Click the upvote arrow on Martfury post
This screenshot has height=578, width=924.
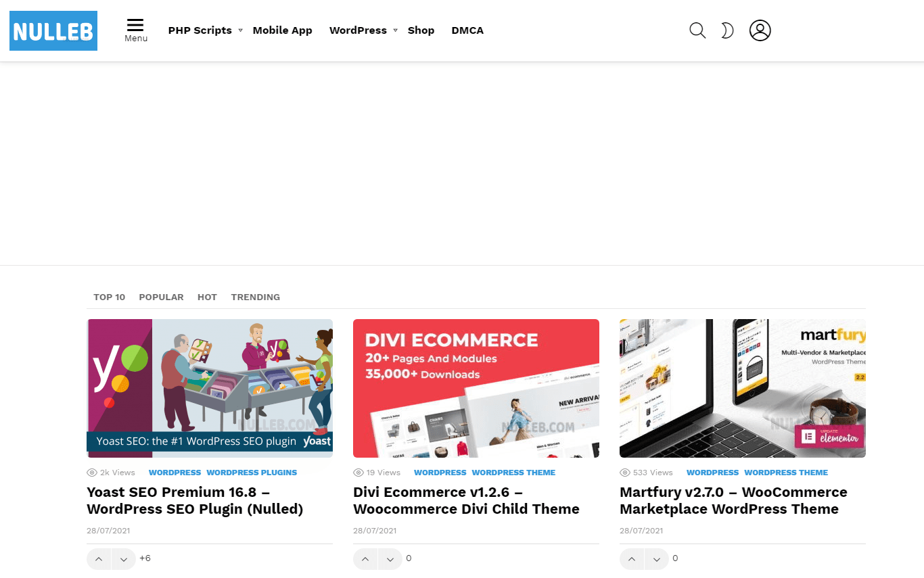632,559
